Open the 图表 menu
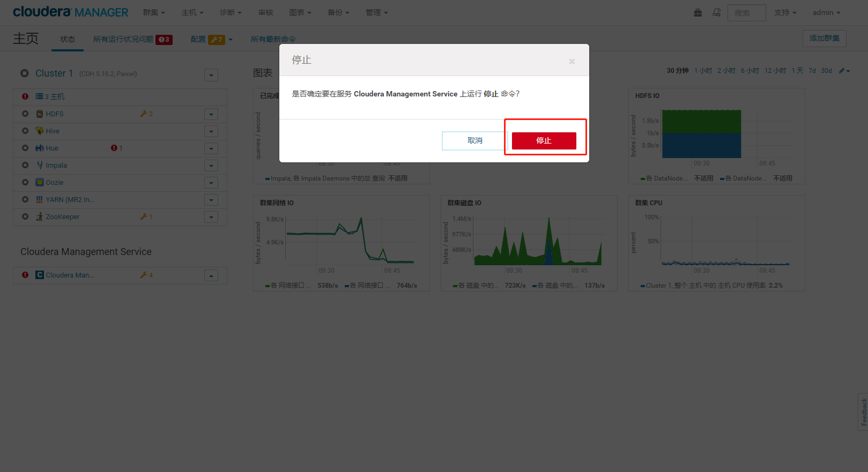The height and width of the screenshot is (472, 868). (x=300, y=12)
